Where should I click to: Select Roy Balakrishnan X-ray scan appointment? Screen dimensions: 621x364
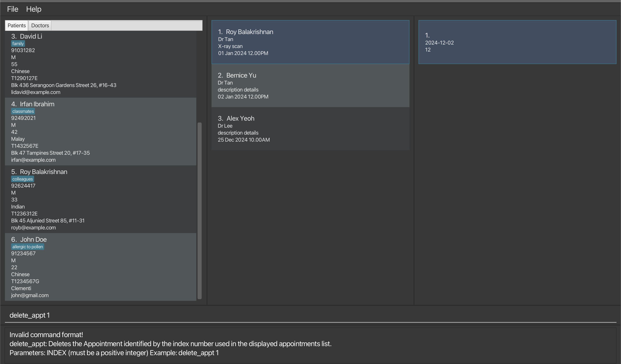tap(310, 42)
